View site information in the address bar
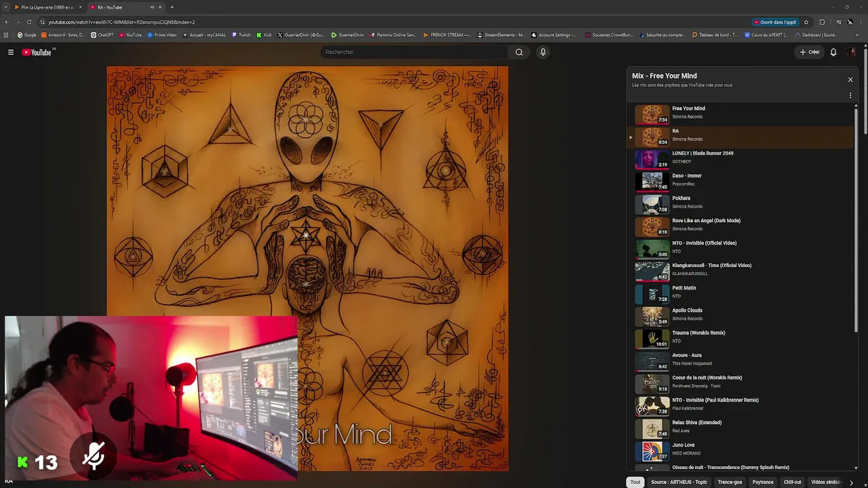This screenshot has height=488, width=868. 41,22
